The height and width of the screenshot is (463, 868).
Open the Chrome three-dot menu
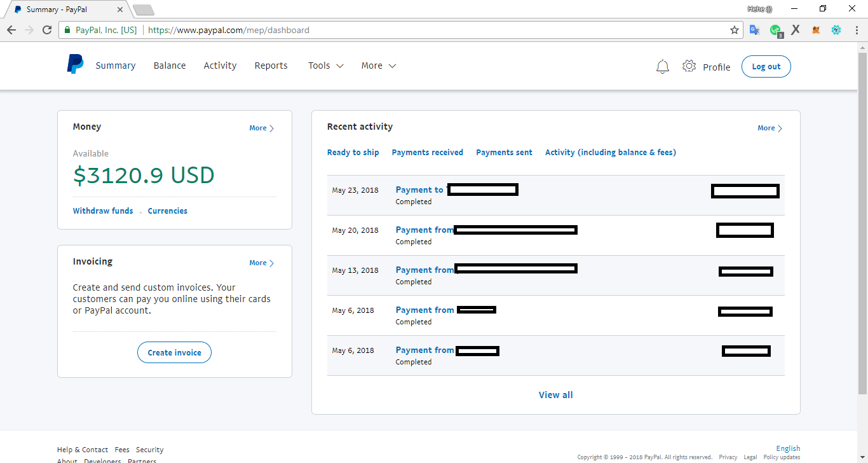pyautogui.click(x=857, y=30)
